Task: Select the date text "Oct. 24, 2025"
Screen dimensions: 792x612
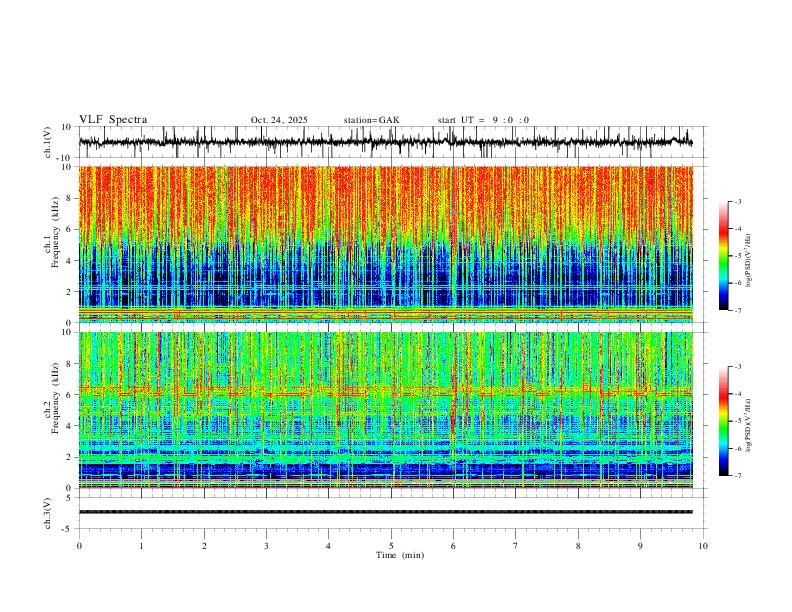Action: (x=279, y=120)
